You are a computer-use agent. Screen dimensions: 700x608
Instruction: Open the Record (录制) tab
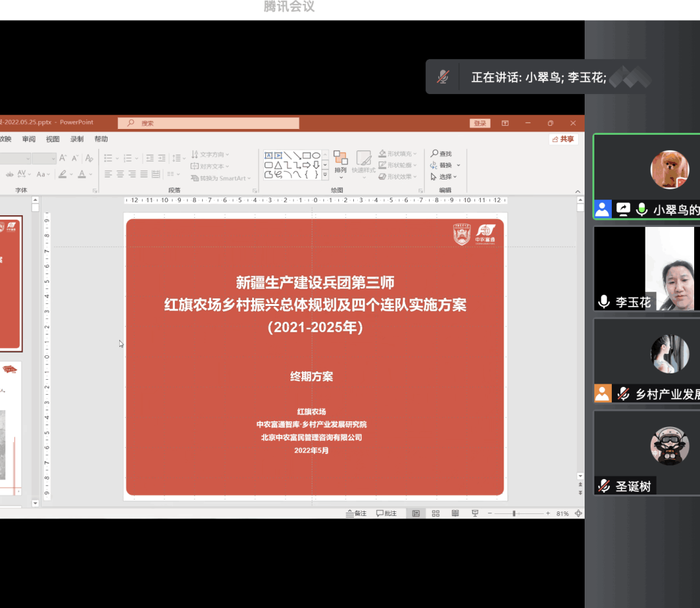tap(76, 139)
